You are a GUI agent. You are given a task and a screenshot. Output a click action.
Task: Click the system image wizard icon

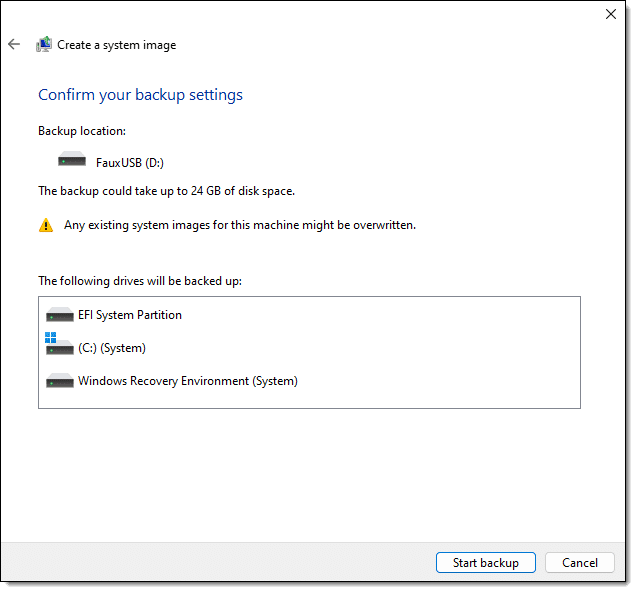click(x=44, y=44)
